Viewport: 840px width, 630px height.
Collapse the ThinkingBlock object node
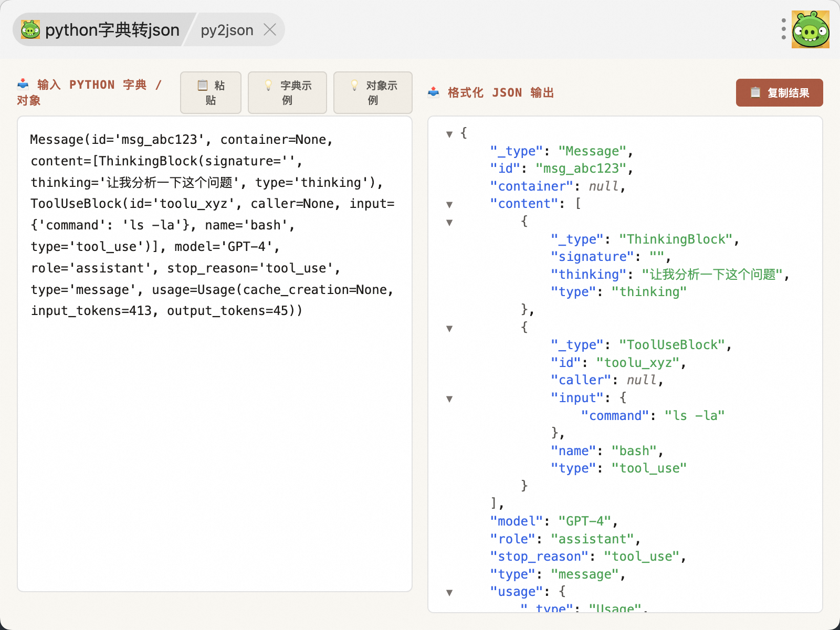click(449, 223)
